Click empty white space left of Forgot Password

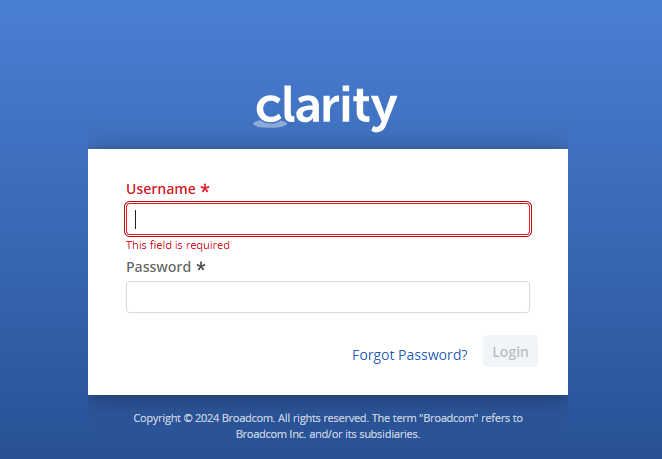tap(230, 354)
